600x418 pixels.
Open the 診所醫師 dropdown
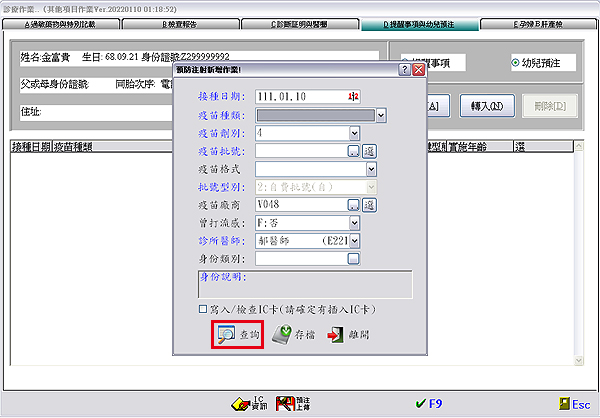(354, 241)
